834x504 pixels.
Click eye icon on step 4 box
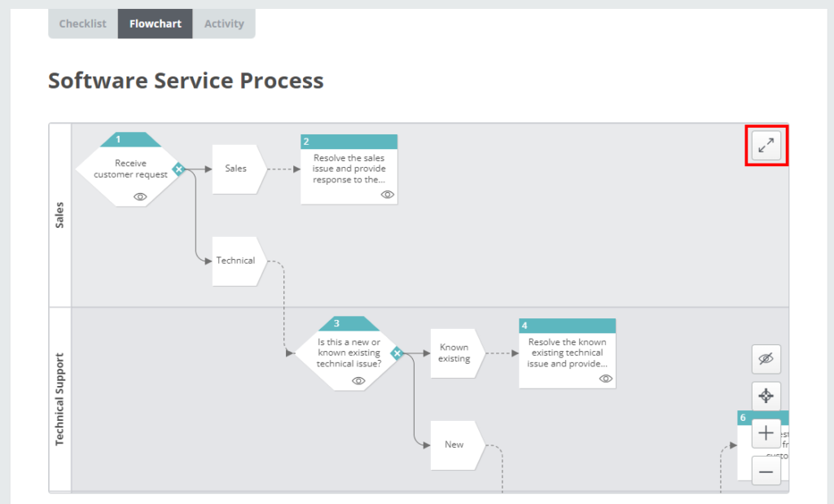tap(605, 379)
